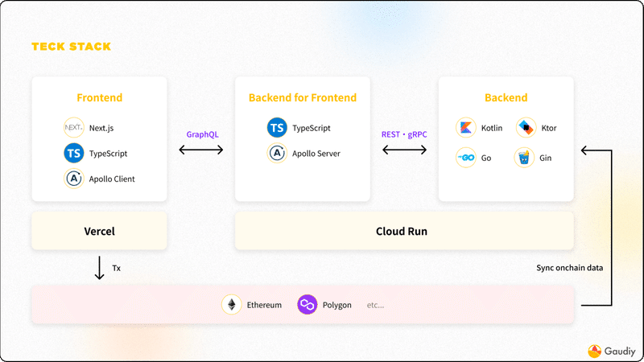Click the Frontend title
Screen dimensions: 644x362
[99, 97]
